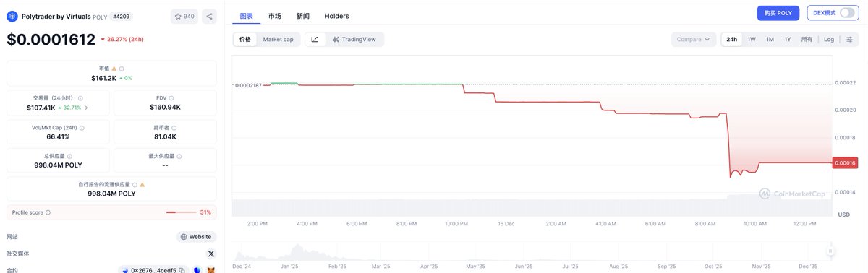Click contract address 0x2676...4cedf5
This screenshot has width=868, height=273.
pyautogui.click(x=153, y=270)
